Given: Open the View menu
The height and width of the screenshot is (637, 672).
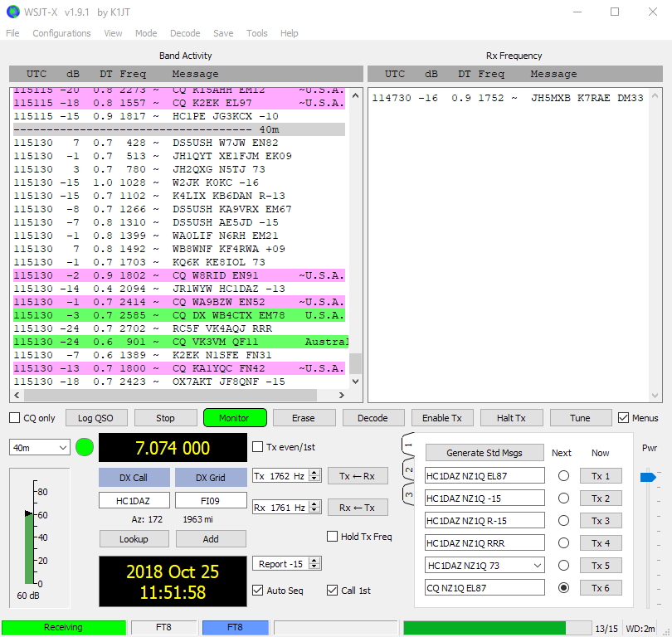Looking at the screenshot, I should tap(113, 33).
